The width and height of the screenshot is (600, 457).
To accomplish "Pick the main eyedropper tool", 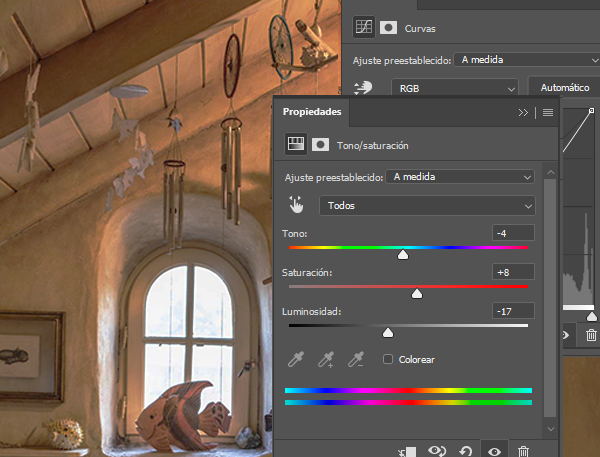I will [x=296, y=359].
